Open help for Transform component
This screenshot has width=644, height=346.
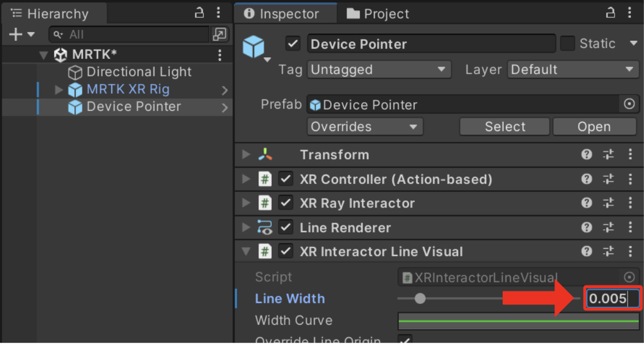coord(587,154)
